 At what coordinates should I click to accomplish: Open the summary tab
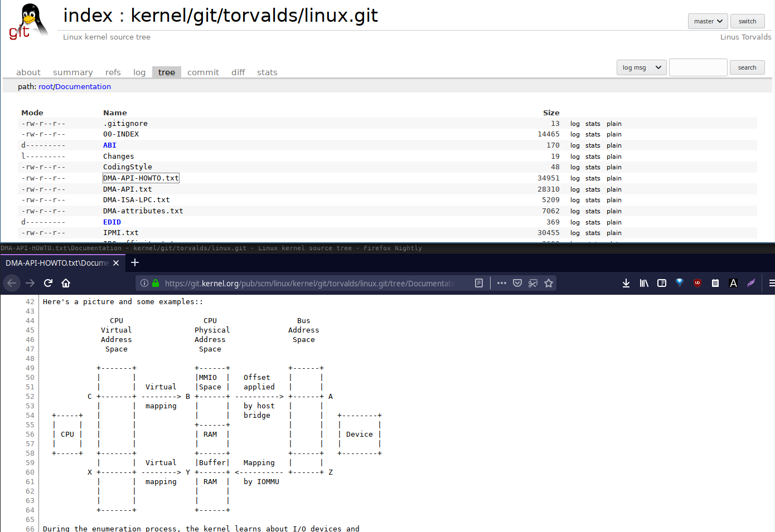[x=73, y=72]
